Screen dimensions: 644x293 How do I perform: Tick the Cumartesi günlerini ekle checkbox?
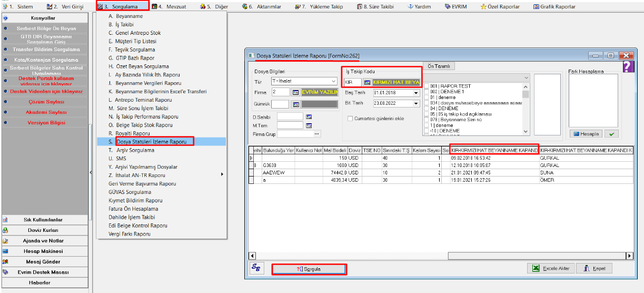click(350, 119)
